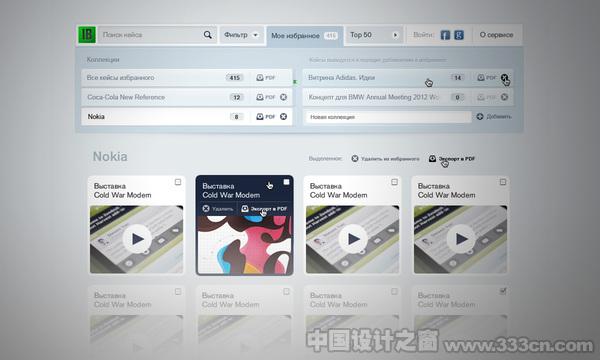Delete the Coca-Cola New Reference collection
The image size is (600, 360).
(x=283, y=97)
